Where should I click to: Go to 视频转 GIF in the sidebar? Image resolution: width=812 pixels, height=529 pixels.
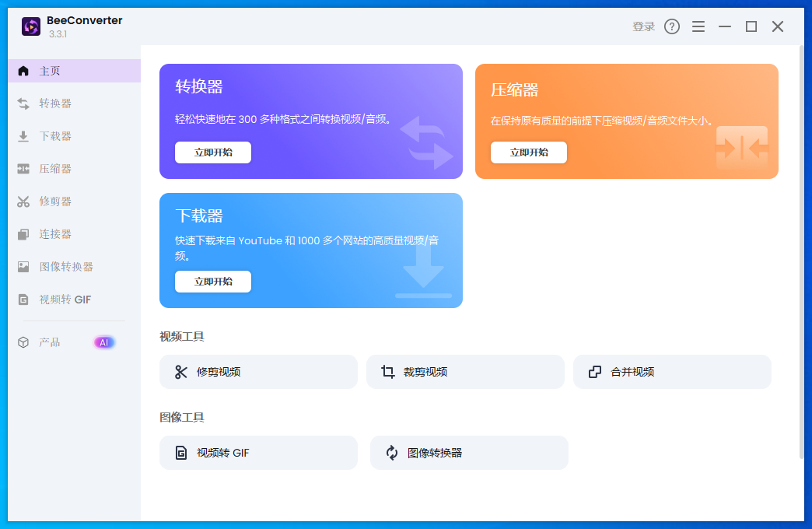[74, 300]
